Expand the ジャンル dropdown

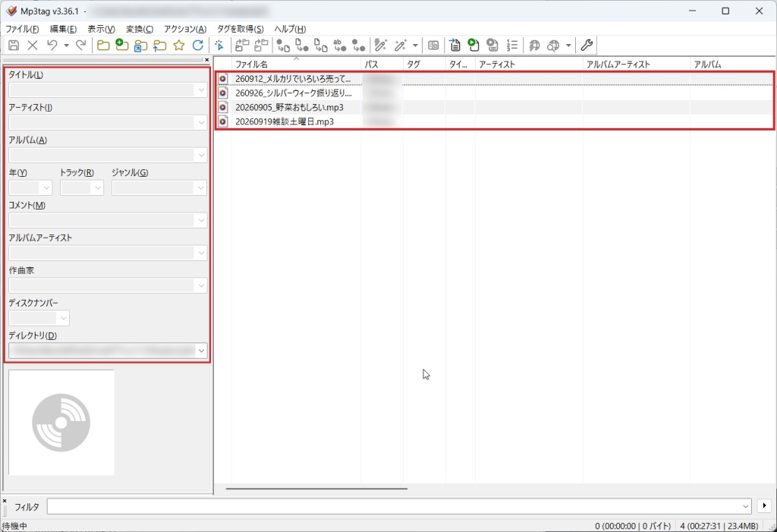point(201,188)
